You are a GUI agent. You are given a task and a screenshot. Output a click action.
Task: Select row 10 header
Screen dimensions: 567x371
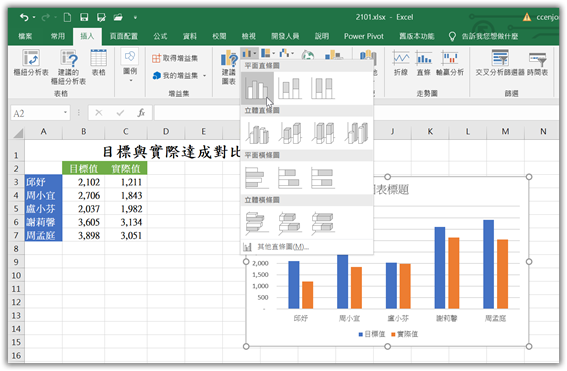16,276
